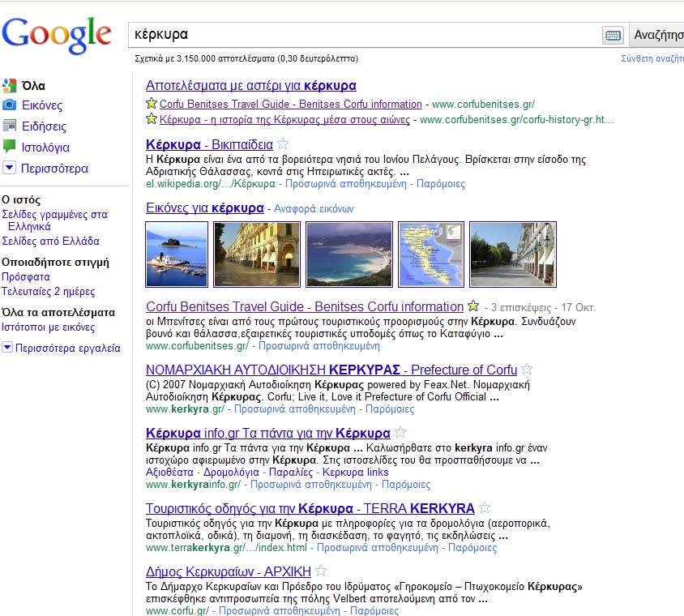This screenshot has height=616, width=684.
Task: Open Παραλίες sitelink
Action: click(291, 473)
